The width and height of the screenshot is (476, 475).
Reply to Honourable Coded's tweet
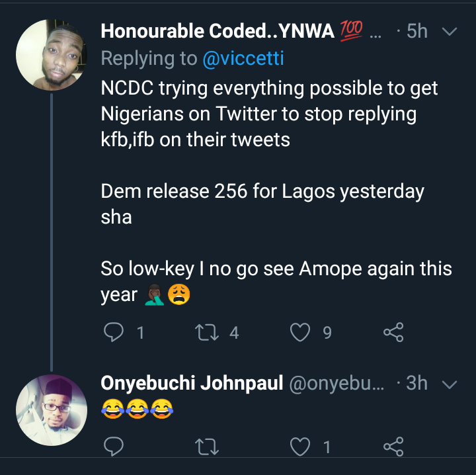(x=114, y=332)
